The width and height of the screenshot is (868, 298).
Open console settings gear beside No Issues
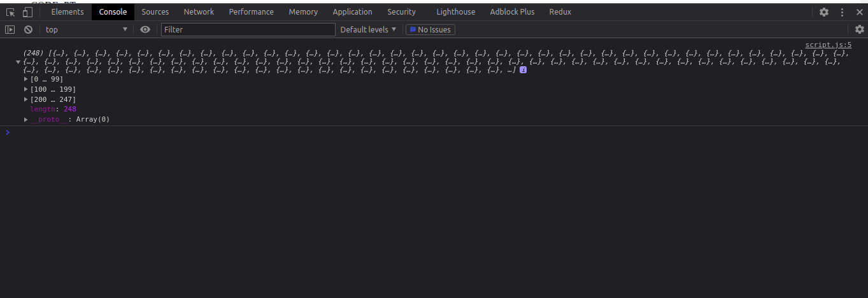pos(860,29)
